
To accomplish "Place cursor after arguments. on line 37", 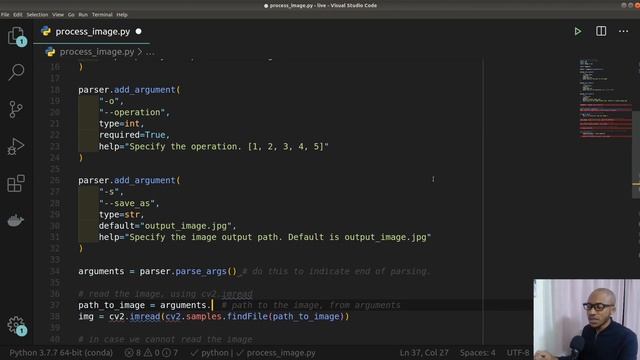I will [x=212, y=305].
